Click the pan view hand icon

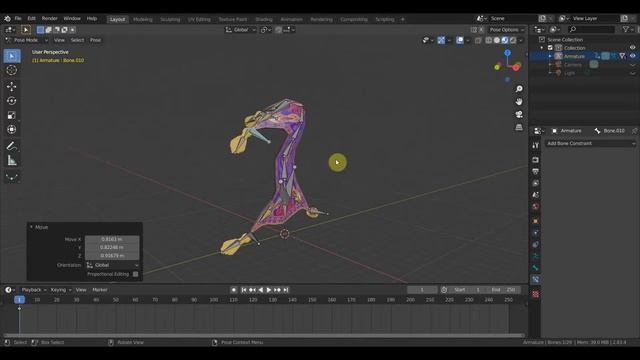click(519, 102)
